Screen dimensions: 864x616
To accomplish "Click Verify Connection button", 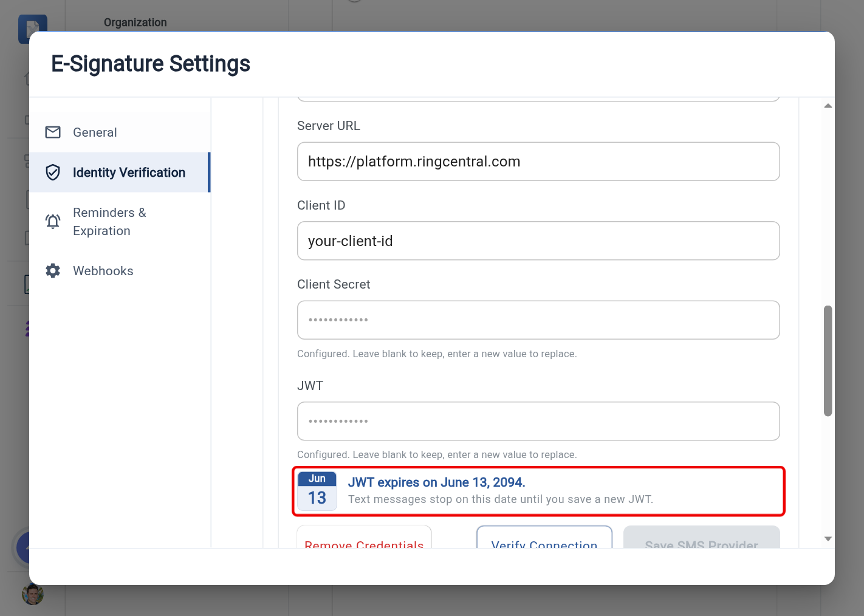I will pos(544,538).
